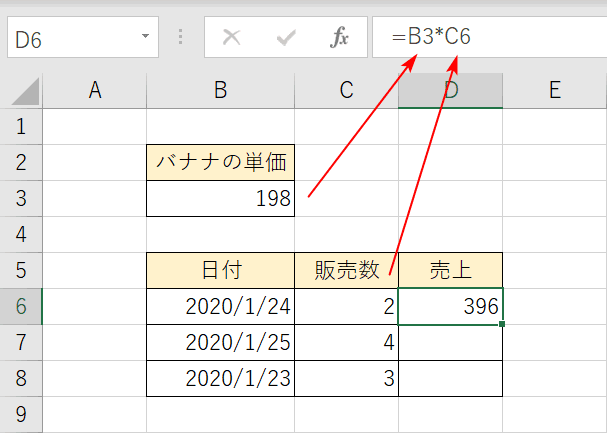Click empty 売上 cell for 2020/1/25

click(x=451, y=342)
